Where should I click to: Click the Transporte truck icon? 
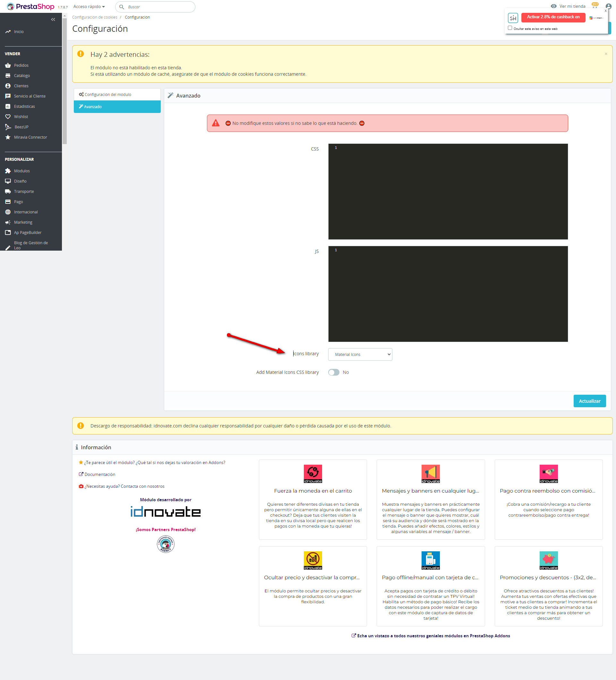[x=8, y=192]
